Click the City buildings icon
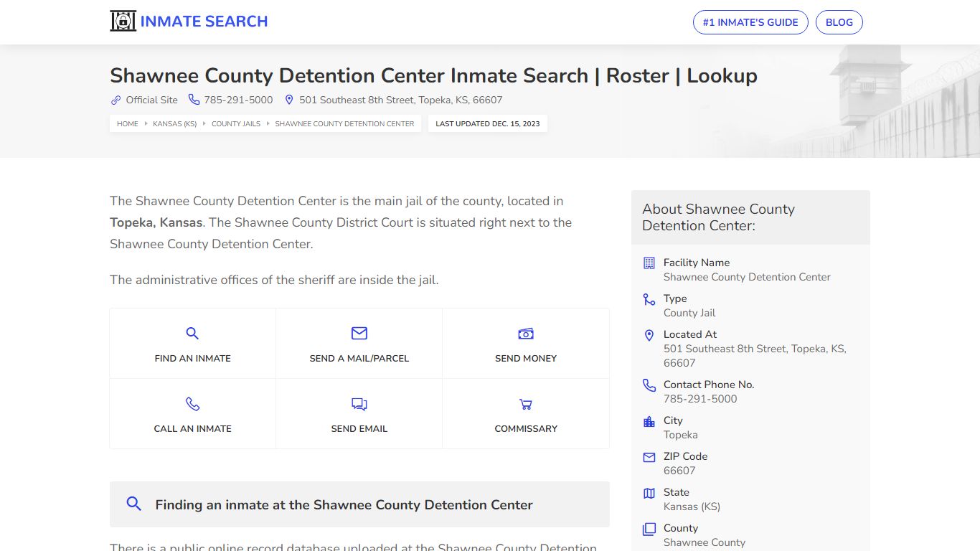This screenshot has width=980, height=551. 649,421
